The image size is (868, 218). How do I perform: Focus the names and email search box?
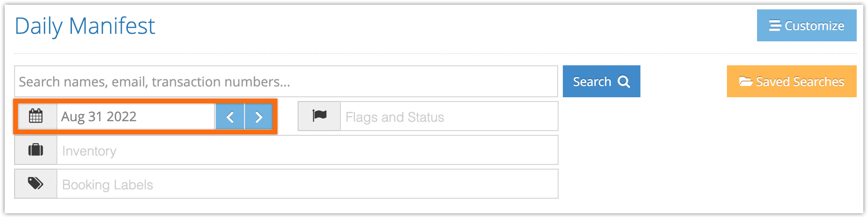click(x=286, y=81)
